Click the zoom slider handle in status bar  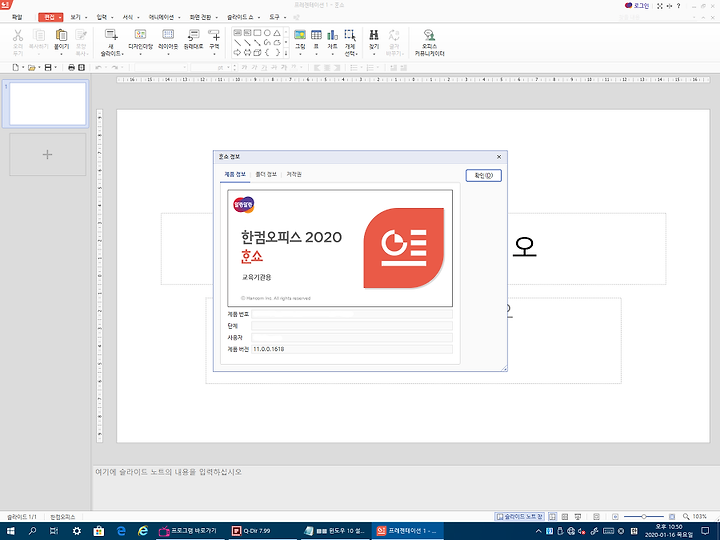(644, 517)
